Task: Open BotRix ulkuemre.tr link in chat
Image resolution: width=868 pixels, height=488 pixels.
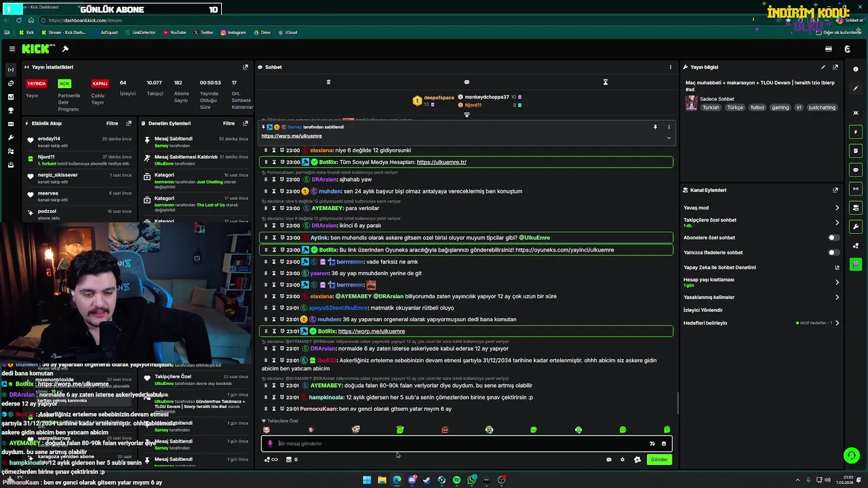Action: coord(441,163)
